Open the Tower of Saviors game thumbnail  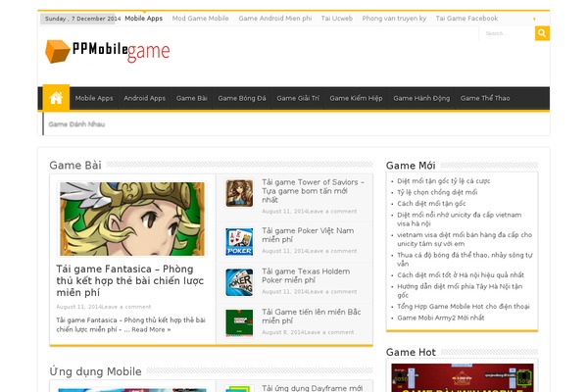pyautogui.click(x=239, y=193)
